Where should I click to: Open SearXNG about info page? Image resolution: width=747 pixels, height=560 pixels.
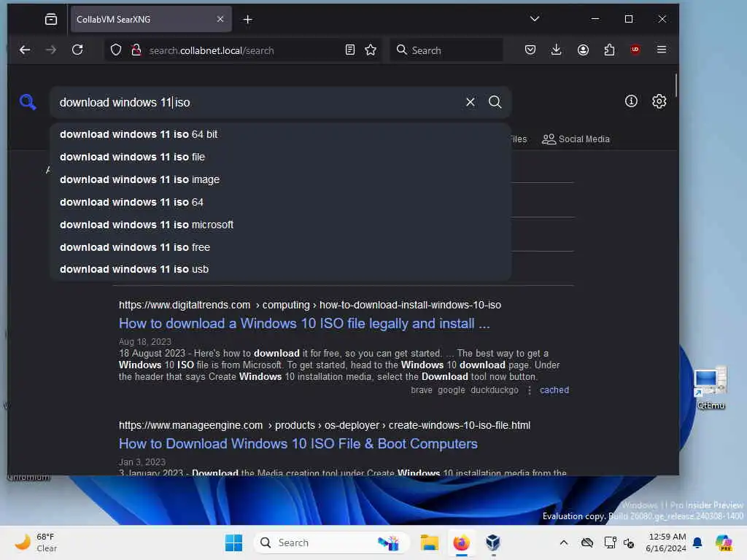tap(631, 101)
